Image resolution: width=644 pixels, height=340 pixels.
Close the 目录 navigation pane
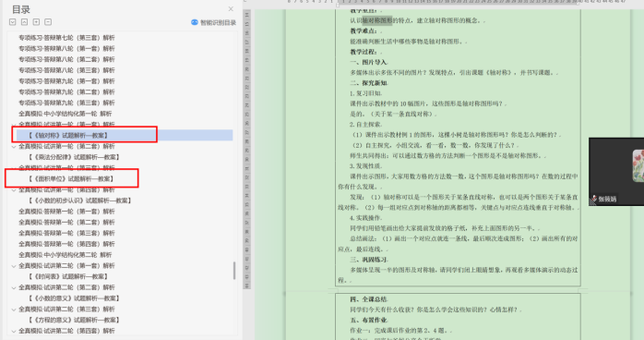click(231, 9)
